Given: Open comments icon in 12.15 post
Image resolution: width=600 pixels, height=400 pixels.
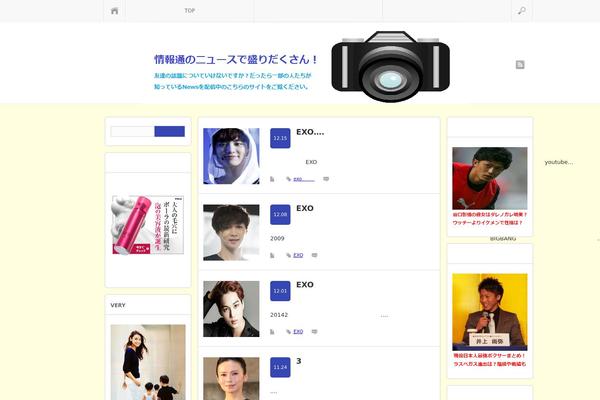Looking at the screenshot, I should 326,179.
